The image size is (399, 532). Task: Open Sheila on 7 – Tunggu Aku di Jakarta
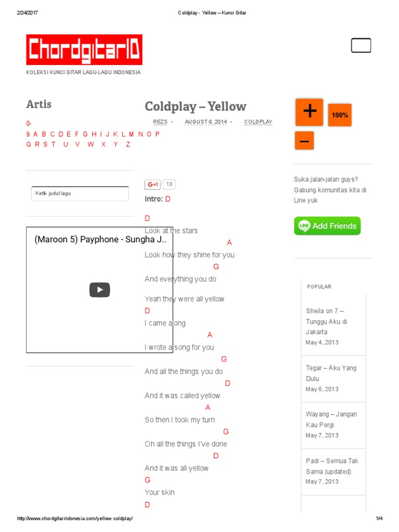pyautogui.click(x=326, y=321)
